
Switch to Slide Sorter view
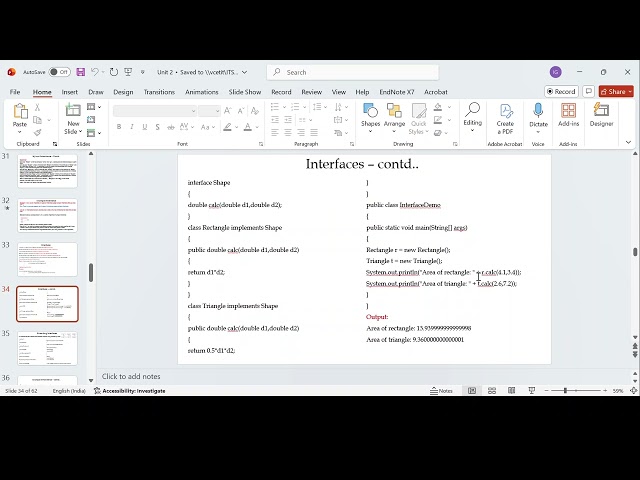492,391
